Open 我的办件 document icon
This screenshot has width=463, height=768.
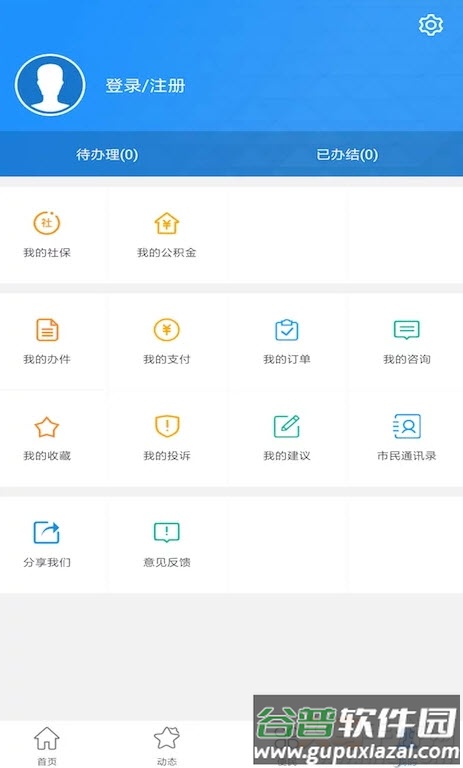(47, 330)
